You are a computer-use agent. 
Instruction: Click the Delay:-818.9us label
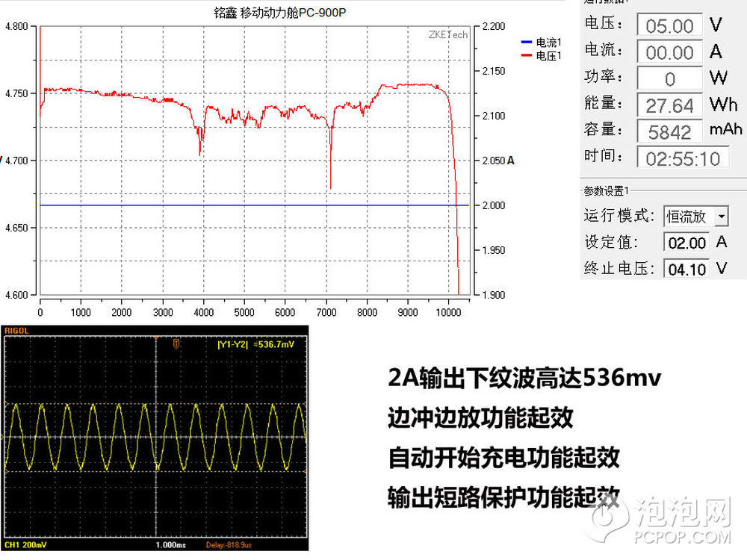229,545
